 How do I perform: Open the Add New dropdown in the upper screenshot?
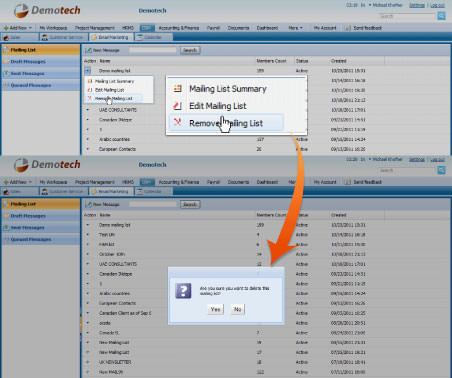click(18, 28)
